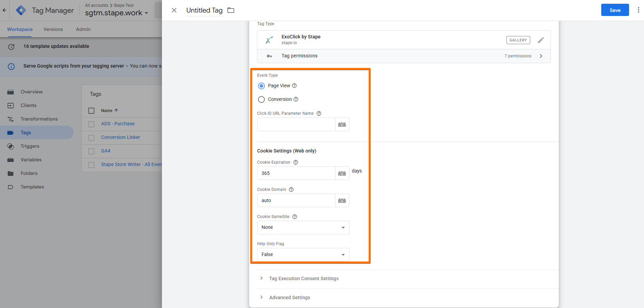Open the Variables section label
The height and width of the screenshot is (308, 644).
pos(31,160)
